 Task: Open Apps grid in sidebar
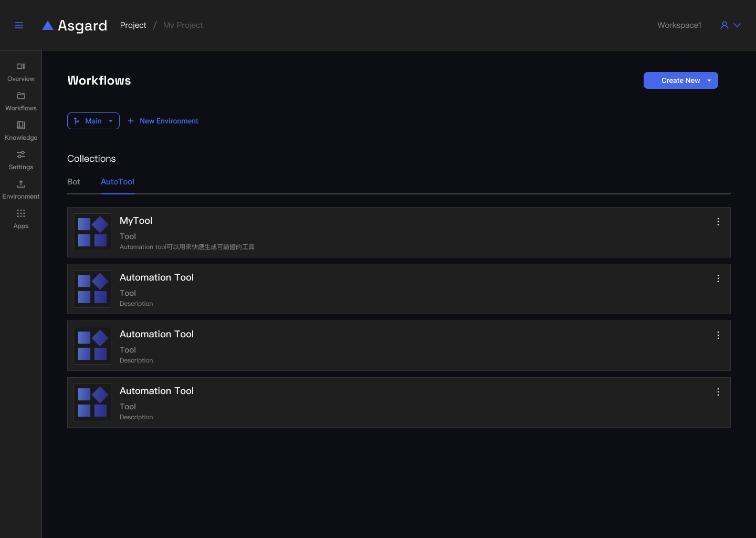[21, 219]
